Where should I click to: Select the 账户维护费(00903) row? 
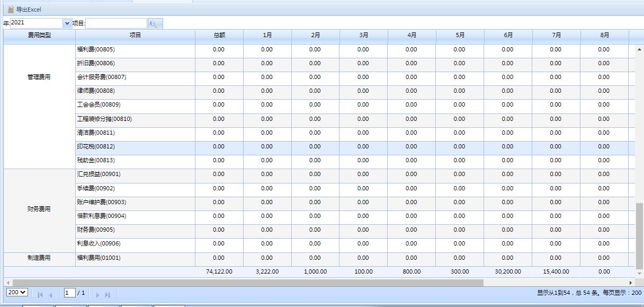coord(355,203)
